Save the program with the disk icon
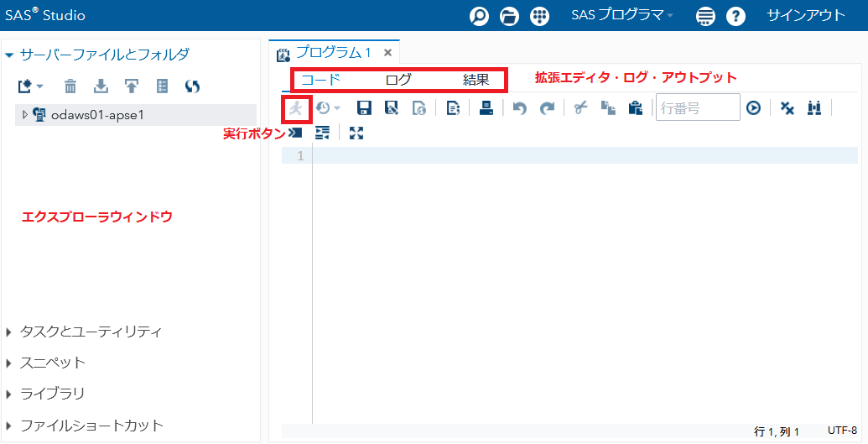This screenshot has height=444, width=868. pyautogui.click(x=364, y=107)
